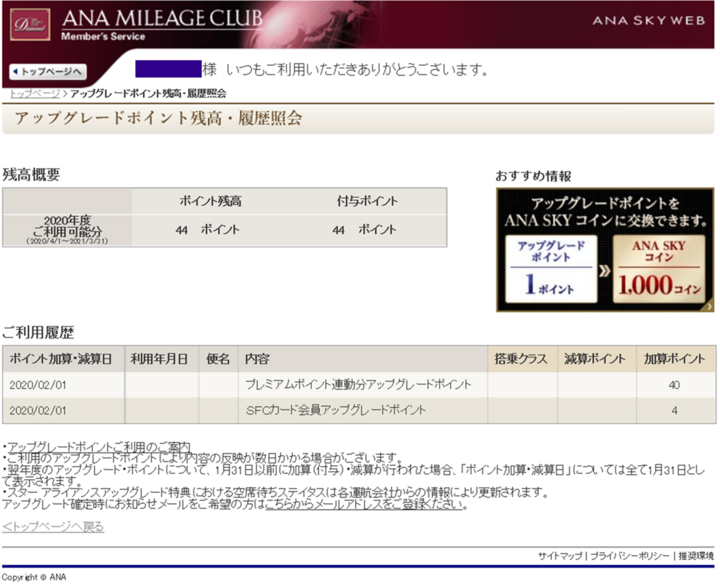Open the ANA SKY コイン exchange banner
720x588 pixels.
pos(605,250)
